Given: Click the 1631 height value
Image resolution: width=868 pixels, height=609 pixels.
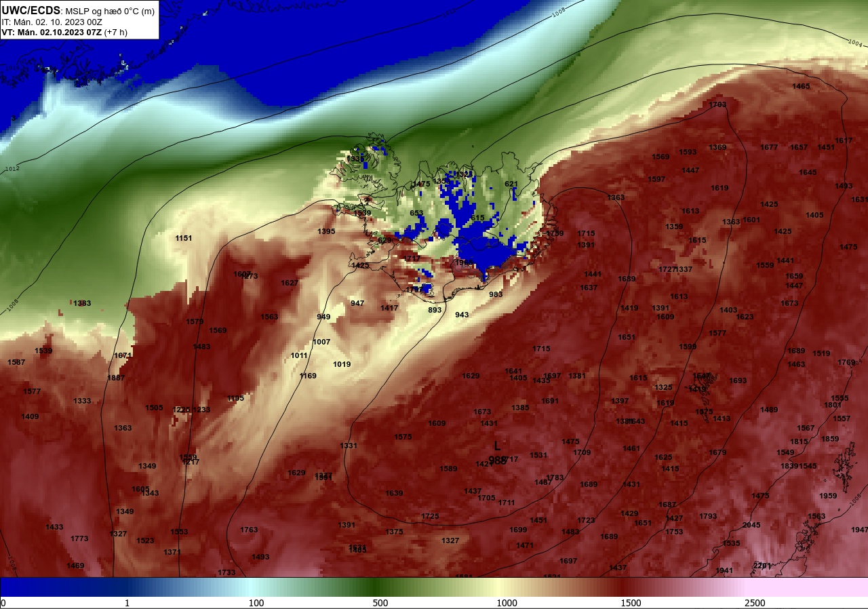Looking at the screenshot, I should tap(859, 199).
